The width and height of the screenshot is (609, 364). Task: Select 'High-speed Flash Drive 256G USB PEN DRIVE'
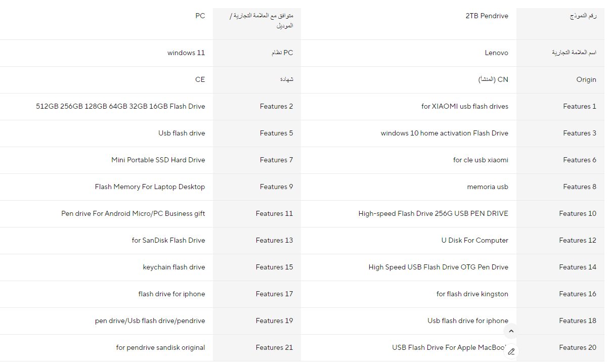433,214
